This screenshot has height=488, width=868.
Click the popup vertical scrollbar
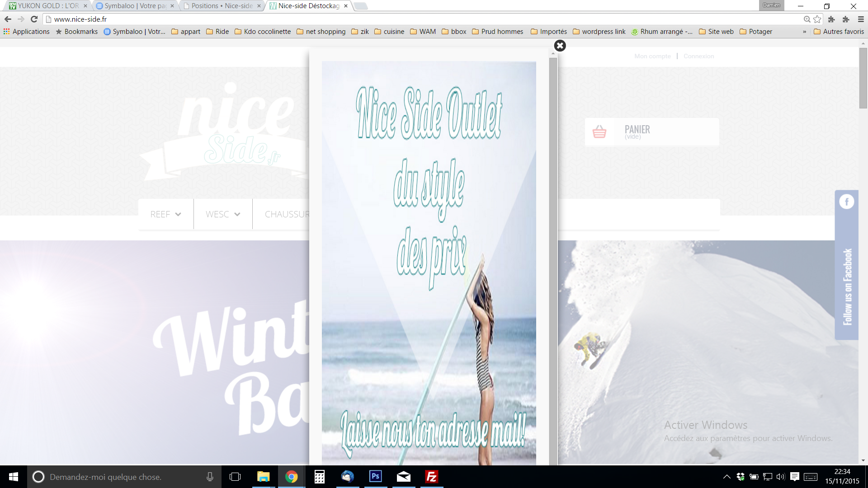(553, 261)
